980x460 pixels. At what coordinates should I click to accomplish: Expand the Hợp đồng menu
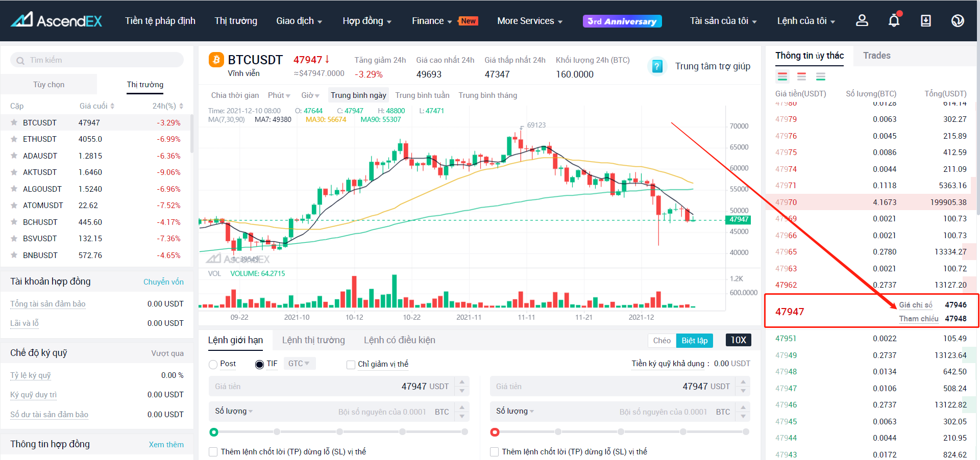click(367, 21)
